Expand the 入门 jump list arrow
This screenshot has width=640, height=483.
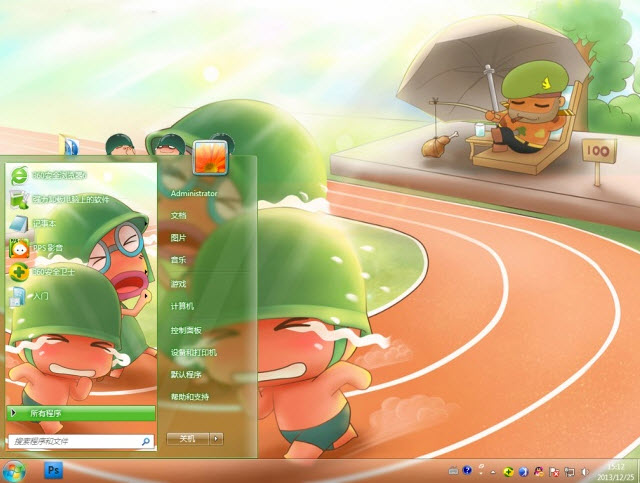(146, 296)
